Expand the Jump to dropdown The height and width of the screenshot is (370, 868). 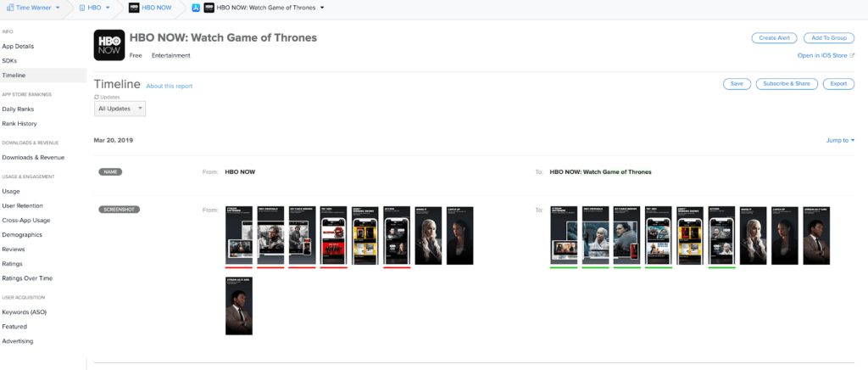(840, 140)
